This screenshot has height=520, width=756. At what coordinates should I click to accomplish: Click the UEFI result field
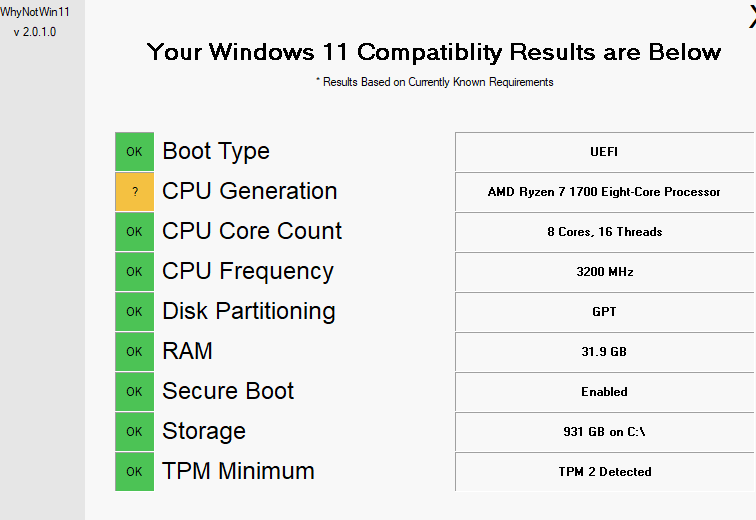click(604, 152)
